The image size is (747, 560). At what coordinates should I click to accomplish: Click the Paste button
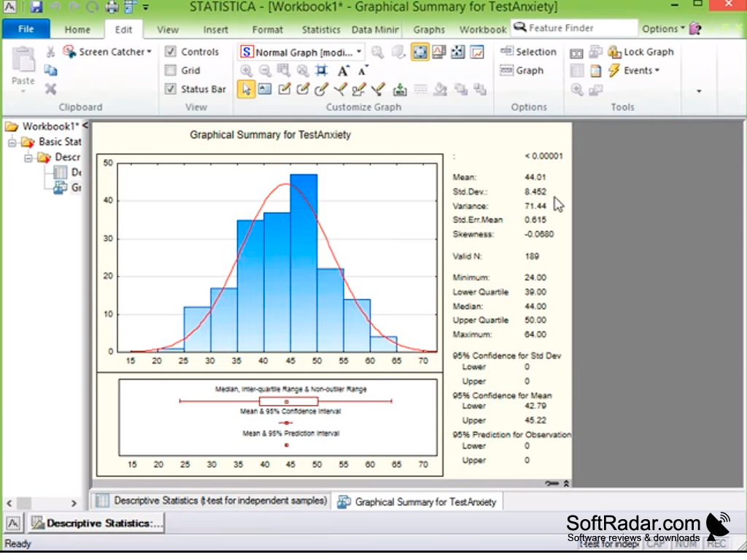pos(23,68)
